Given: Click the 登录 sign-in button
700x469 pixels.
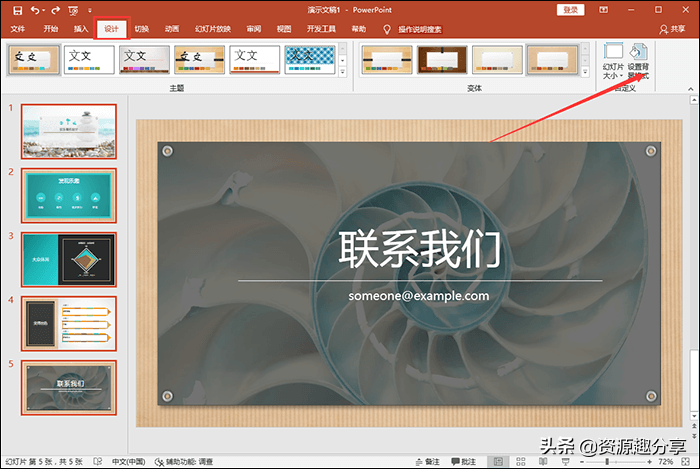Looking at the screenshot, I should point(571,10).
